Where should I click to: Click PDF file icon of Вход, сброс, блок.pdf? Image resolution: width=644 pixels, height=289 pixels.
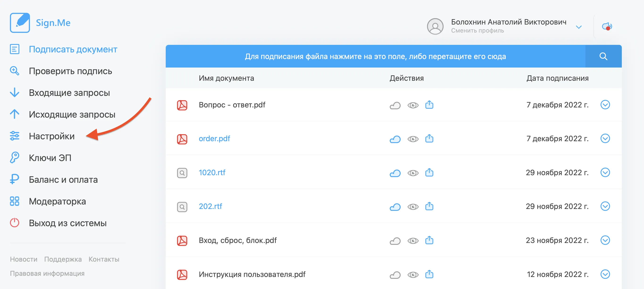(182, 241)
